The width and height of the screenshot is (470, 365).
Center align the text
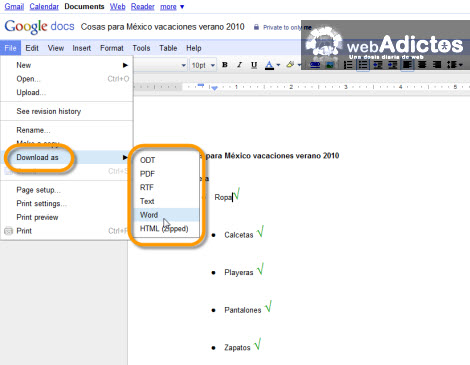[x=422, y=65]
